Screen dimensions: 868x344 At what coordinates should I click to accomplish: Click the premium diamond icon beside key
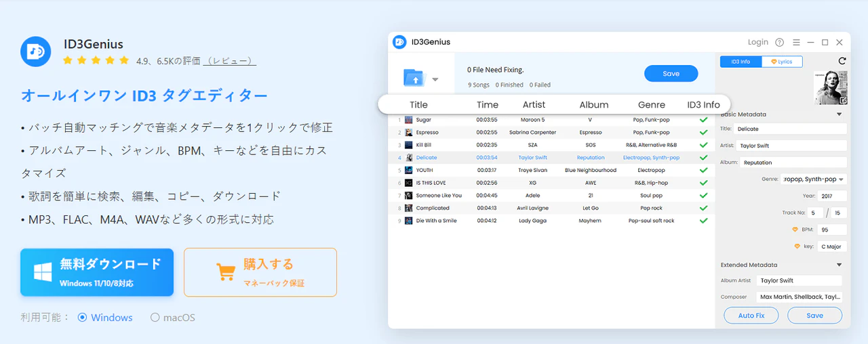[797, 246]
